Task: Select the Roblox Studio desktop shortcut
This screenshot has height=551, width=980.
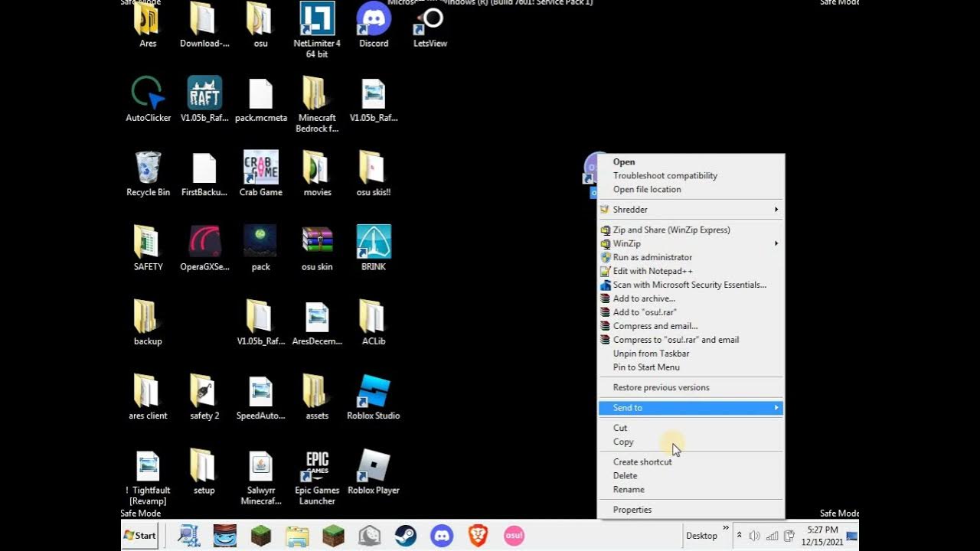Action: [x=374, y=397]
